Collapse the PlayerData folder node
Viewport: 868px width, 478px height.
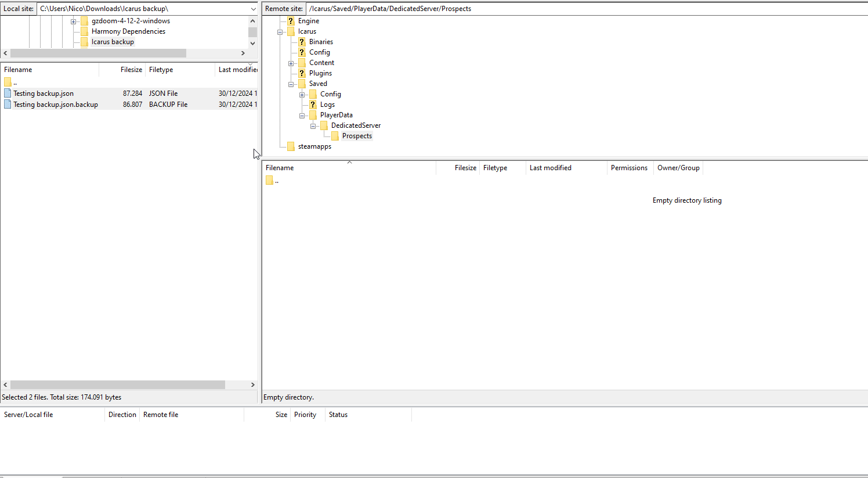tap(302, 116)
